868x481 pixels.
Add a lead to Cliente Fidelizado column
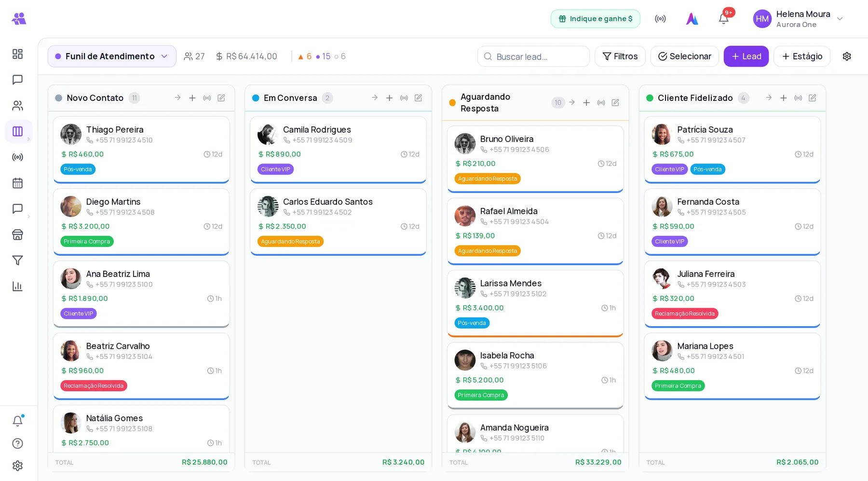coord(784,98)
